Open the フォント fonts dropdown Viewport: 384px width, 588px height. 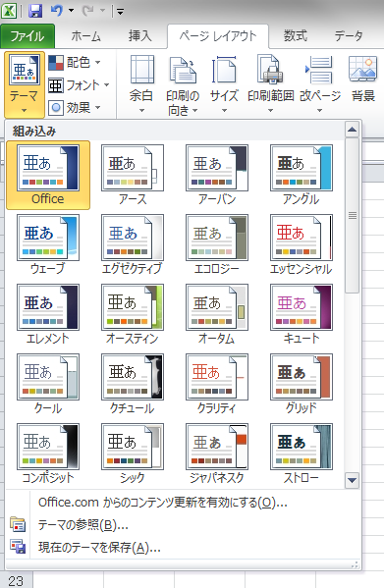[80, 85]
